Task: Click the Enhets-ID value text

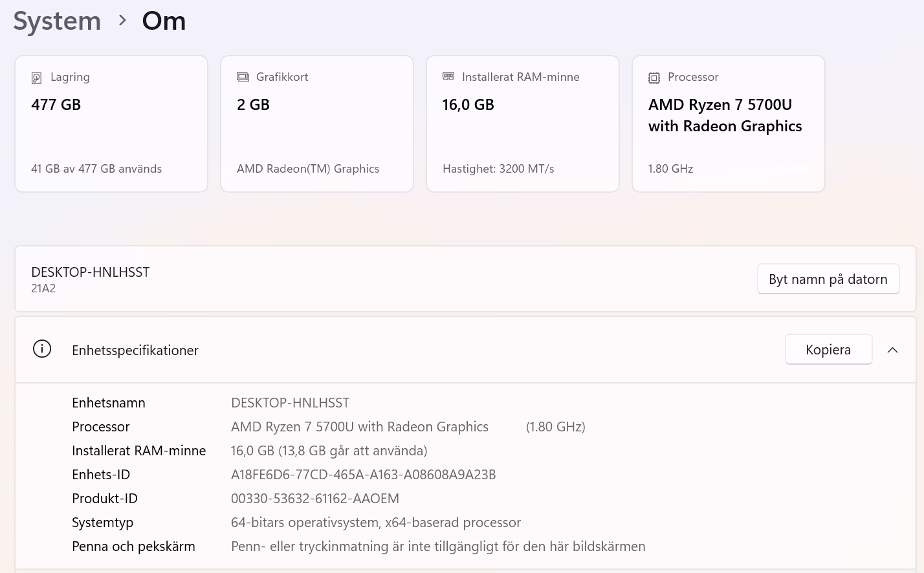Action: point(363,475)
